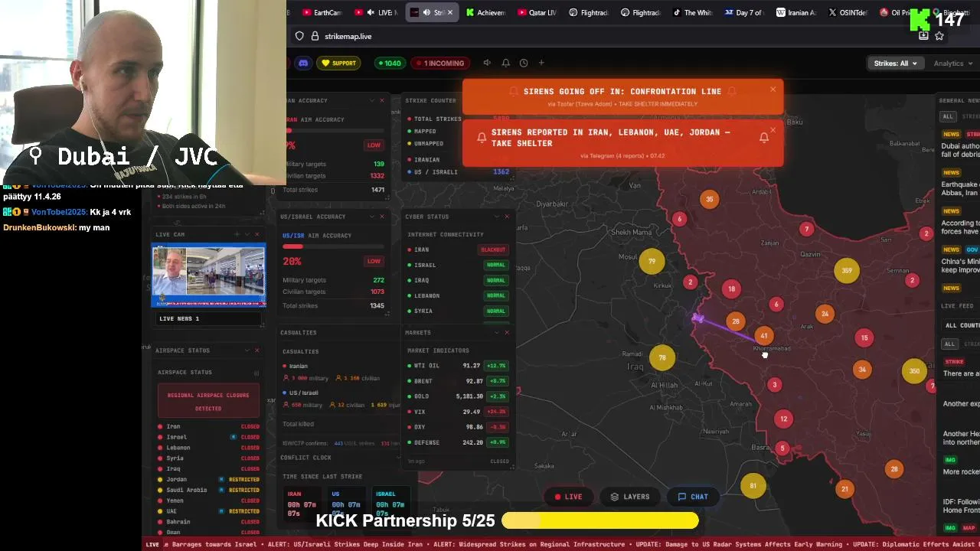Add a widget with the plus icon in the toolbar
Viewport: 980px width, 551px height.
[x=541, y=63]
